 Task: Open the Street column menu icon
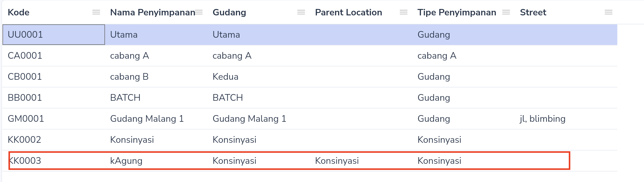pos(609,12)
